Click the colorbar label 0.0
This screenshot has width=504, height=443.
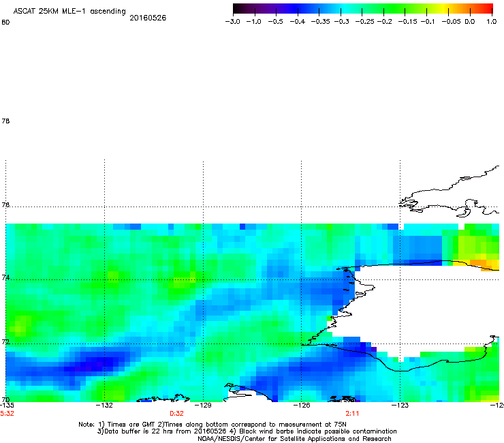click(x=470, y=22)
